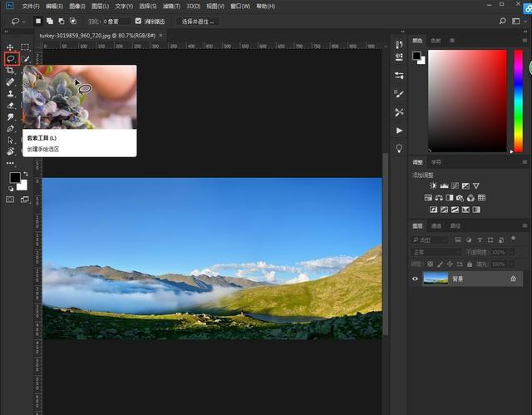Expand the Lasso tool preset picker

pyautogui.click(x=19, y=21)
